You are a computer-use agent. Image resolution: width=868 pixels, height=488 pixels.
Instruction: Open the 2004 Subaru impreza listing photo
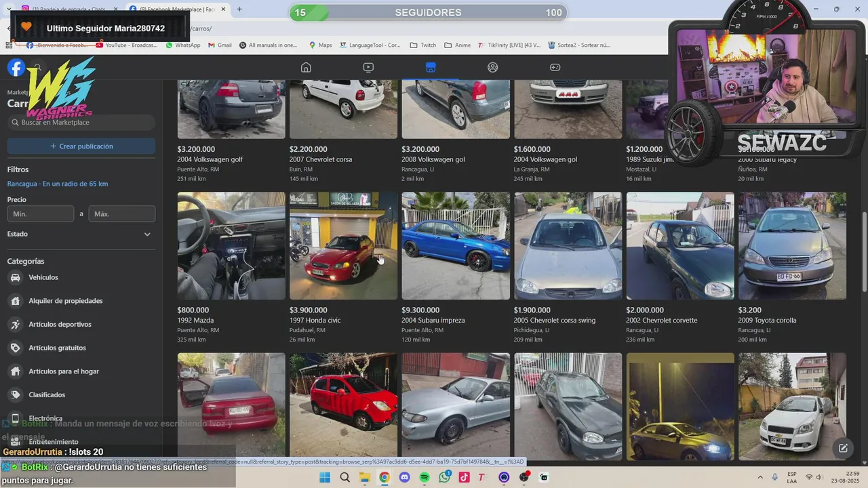click(x=456, y=246)
